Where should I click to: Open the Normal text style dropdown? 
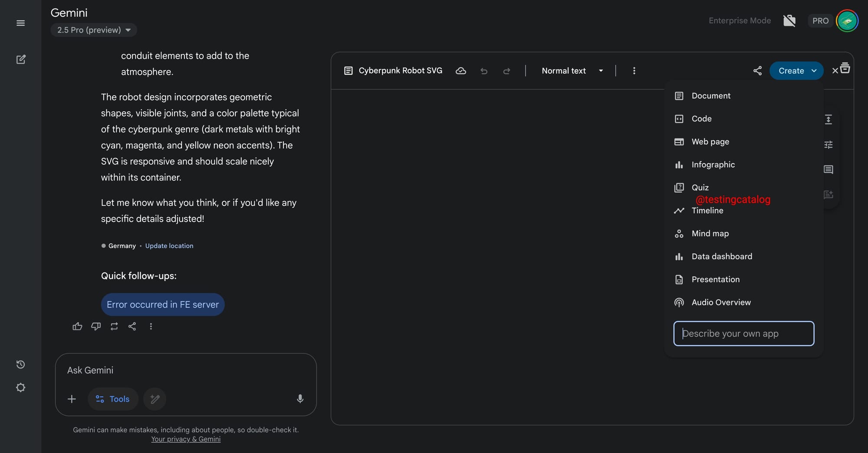pyautogui.click(x=572, y=71)
